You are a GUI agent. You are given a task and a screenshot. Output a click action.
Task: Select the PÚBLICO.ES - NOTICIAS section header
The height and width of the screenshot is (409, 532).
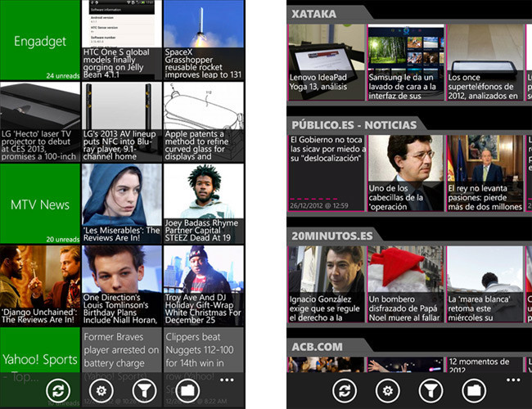354,125
